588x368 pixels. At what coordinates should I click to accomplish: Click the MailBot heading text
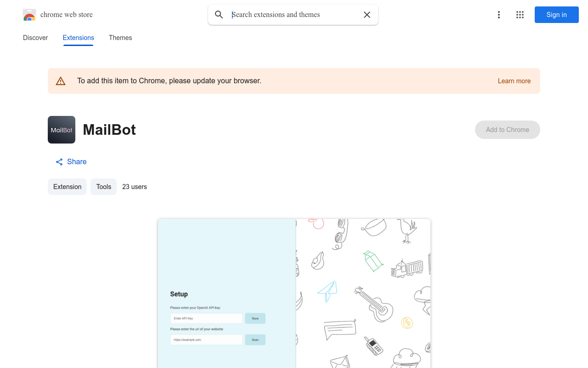(x=109, y=130)
